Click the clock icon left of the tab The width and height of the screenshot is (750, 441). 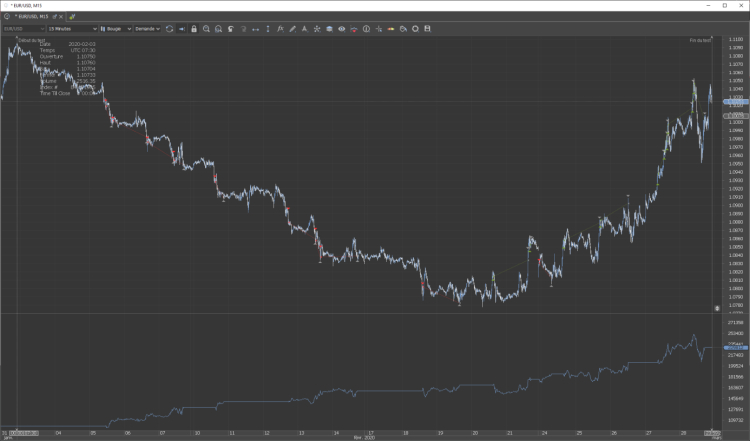[x=7, y=16]
